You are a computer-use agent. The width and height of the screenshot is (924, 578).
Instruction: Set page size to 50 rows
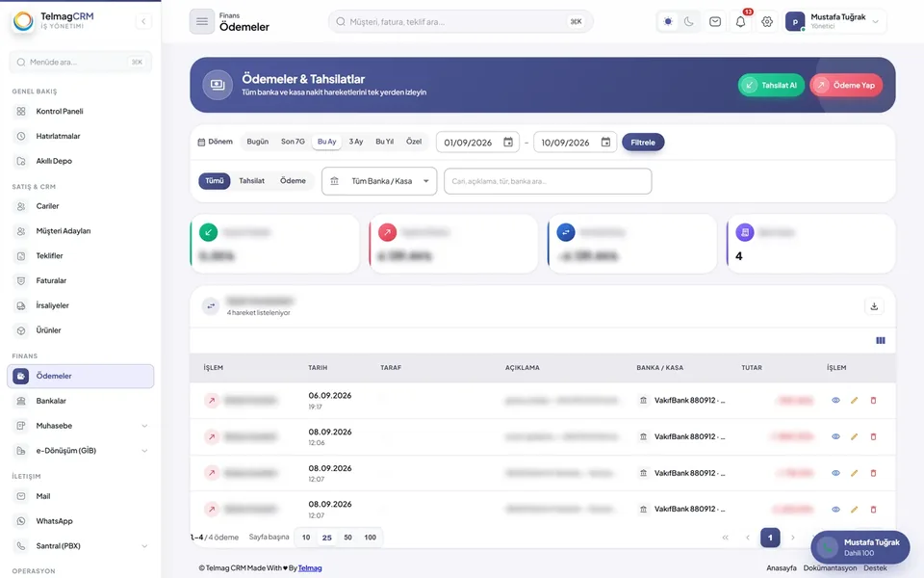(x=347, y=538)
